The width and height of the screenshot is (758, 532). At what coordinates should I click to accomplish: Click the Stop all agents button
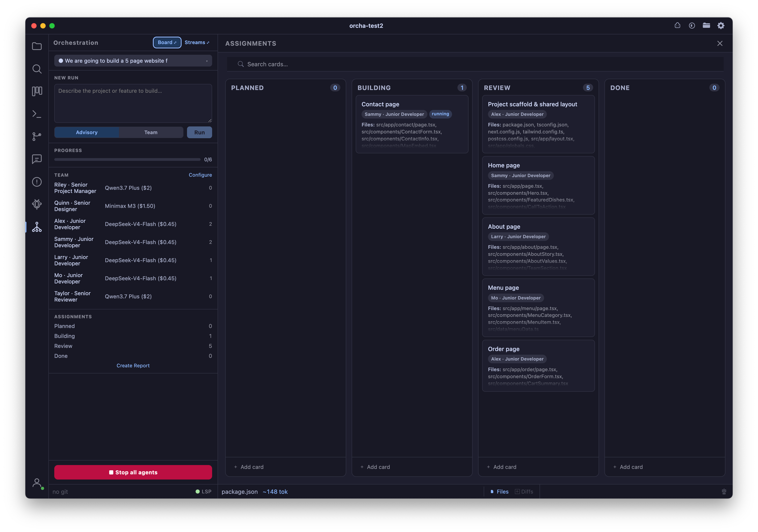pyautogui.click(x=133, y=472)
